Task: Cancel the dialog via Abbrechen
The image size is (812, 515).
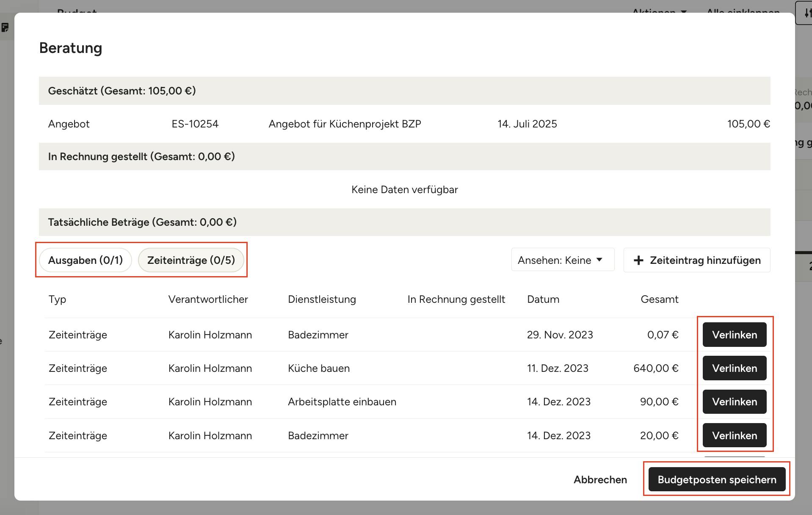Action: pyautogui.click(x=600, y=479)
